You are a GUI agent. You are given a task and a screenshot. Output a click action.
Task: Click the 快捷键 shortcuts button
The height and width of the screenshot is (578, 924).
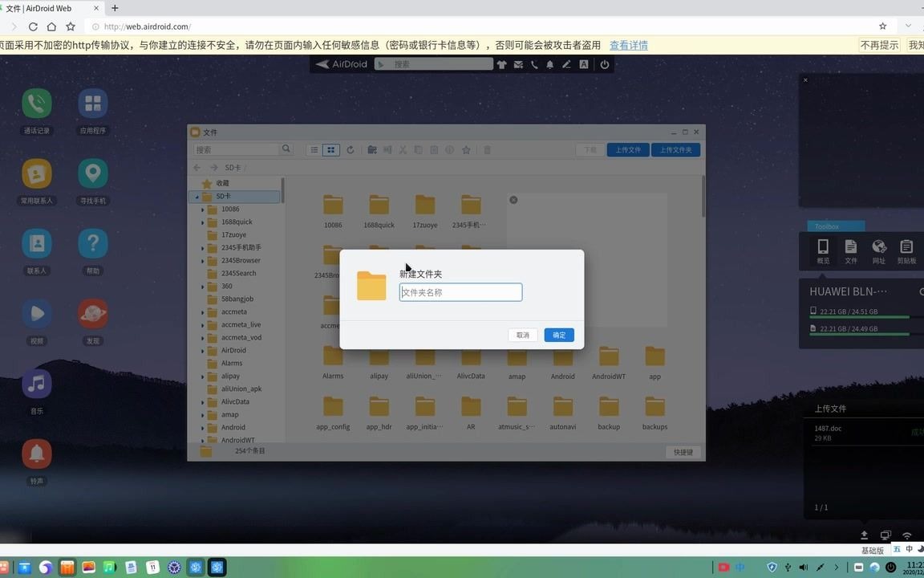(x=683, y=453)
